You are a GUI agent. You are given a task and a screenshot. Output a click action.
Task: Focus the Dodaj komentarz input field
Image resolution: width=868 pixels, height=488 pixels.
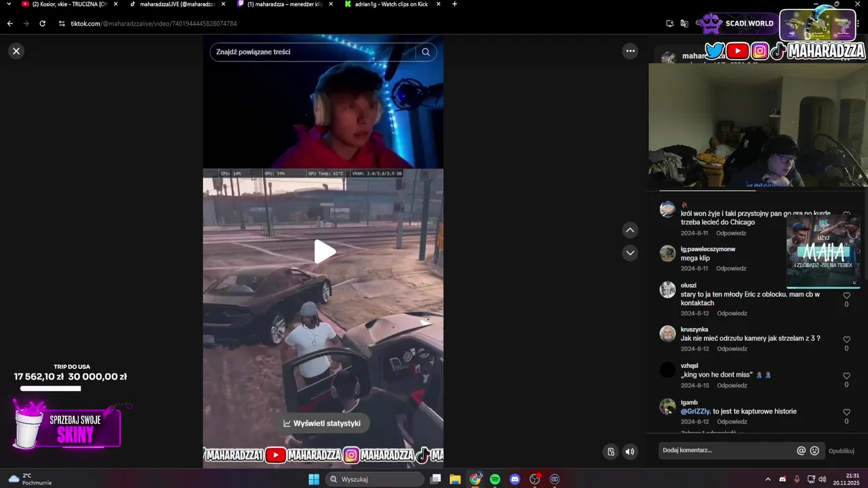727,450
